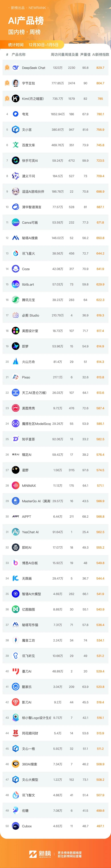Click the DeepSeek Chat whale icon
The height and width of the screenshot is (868, 111).
[x=15, y=68]
